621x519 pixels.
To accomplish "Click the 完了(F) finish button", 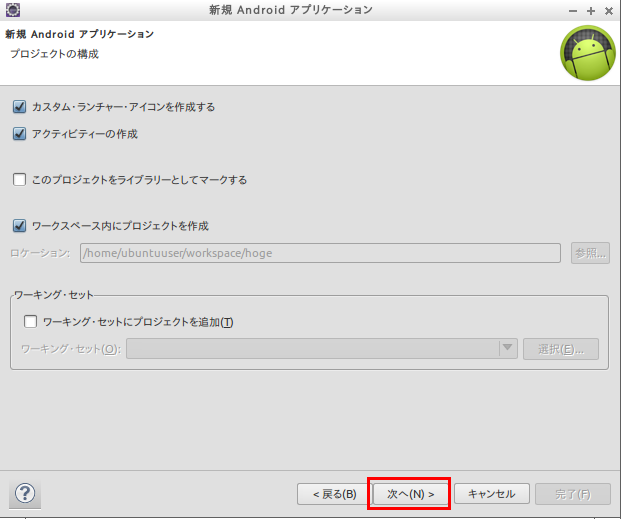I will pos(573,494).
